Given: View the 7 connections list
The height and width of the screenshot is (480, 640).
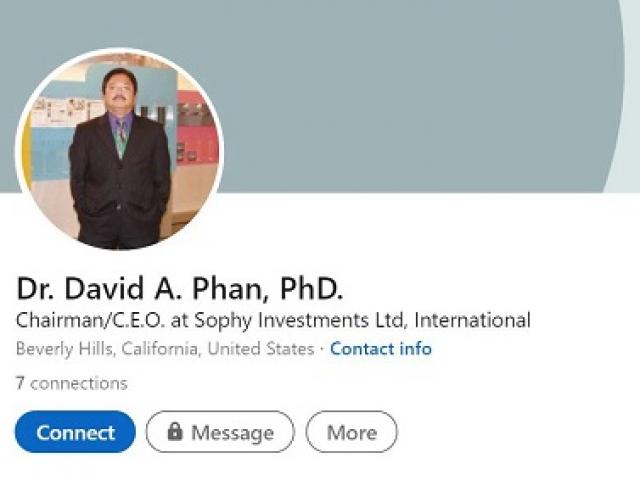Looking at the screenshot, I should tap(71, 383).
